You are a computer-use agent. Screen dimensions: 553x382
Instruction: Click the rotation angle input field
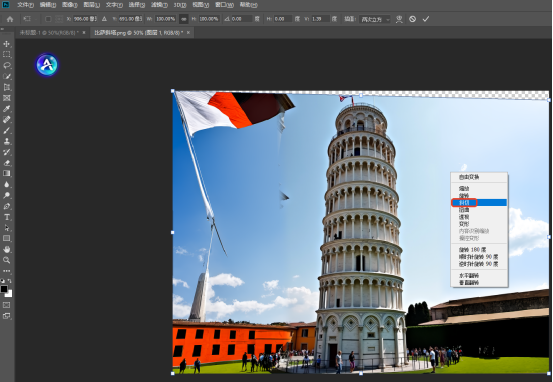242,19
